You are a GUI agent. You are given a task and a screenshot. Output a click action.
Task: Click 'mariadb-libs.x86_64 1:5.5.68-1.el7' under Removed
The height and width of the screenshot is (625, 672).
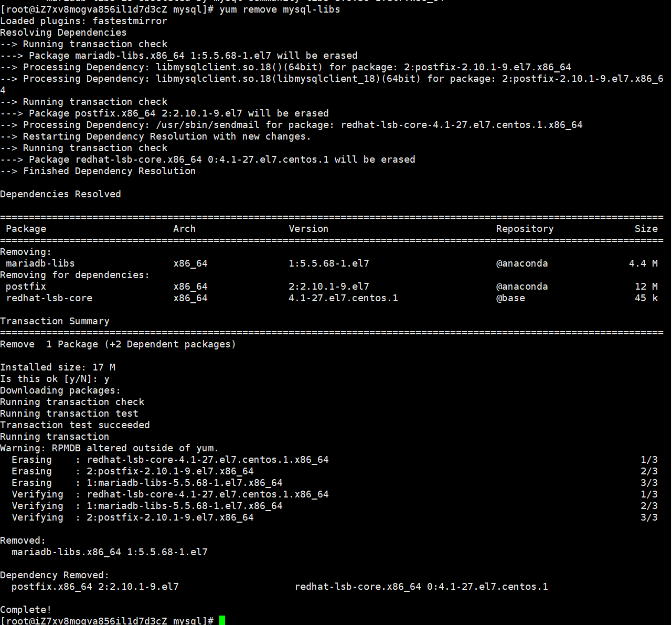[x=110, y=552]
